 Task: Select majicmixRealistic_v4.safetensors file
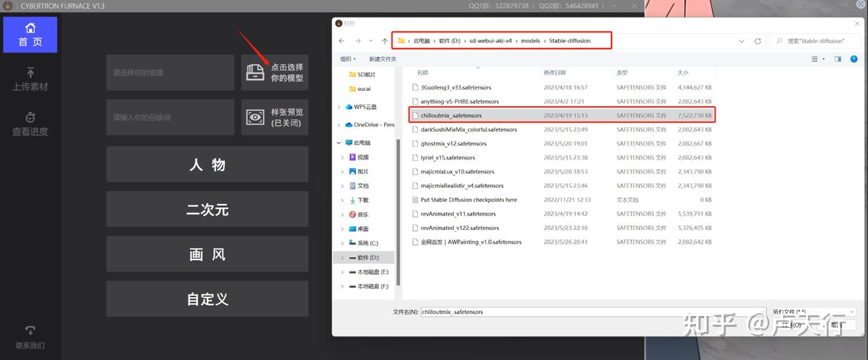(x=562, y=185)
